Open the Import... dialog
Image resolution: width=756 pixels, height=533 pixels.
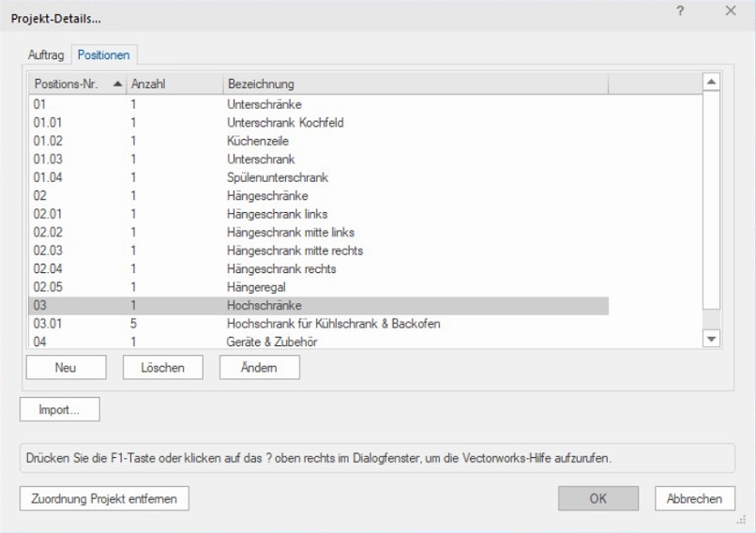point(59,410)
